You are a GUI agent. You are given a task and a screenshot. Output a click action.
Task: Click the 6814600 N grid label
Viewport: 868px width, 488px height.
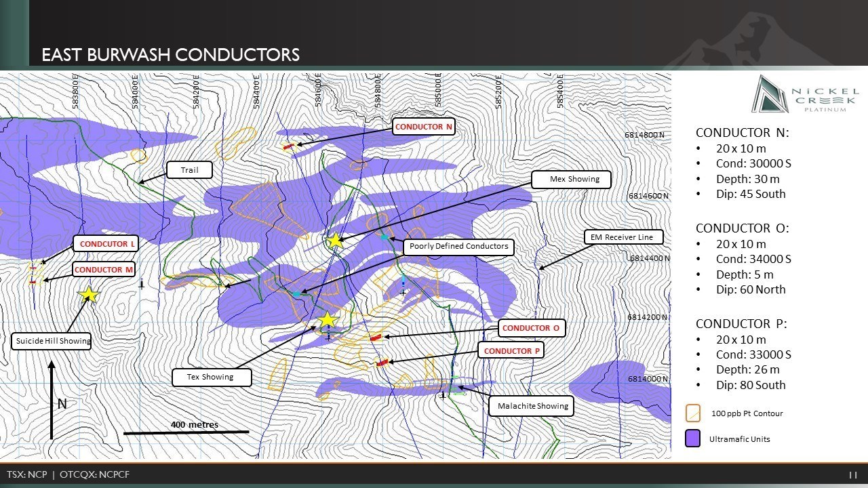coord(649,196)
